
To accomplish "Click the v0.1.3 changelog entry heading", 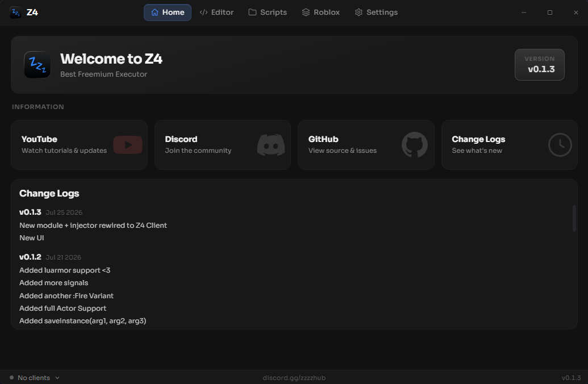I will (30, 212).
